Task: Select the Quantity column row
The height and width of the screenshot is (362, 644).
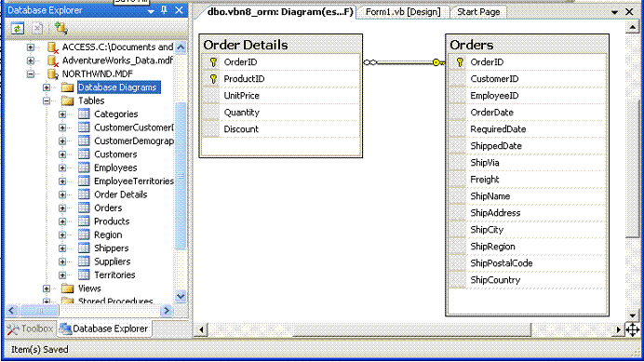Action: pos(281,113)
